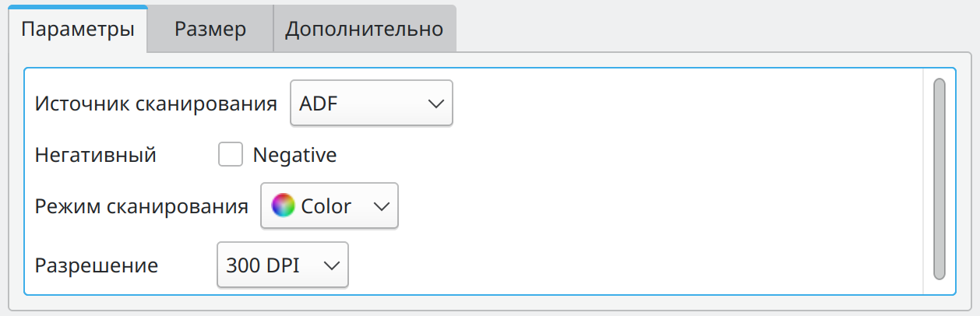
Task: Click the Негативный label
Action: [96, 155]
